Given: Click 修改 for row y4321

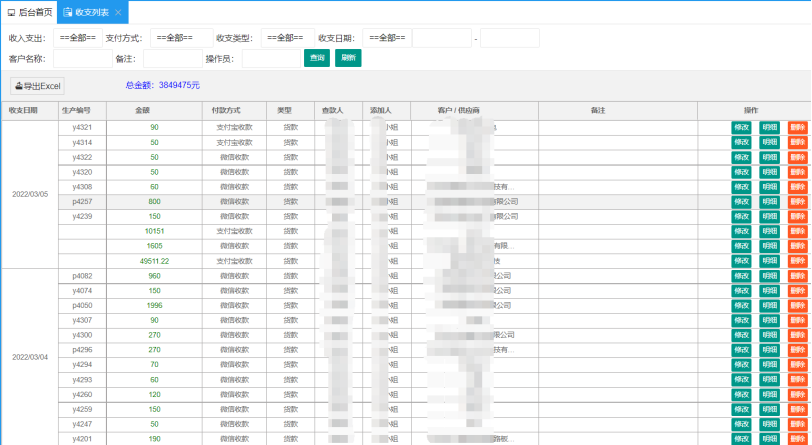Looking at the screenshot, I should 741,128.
